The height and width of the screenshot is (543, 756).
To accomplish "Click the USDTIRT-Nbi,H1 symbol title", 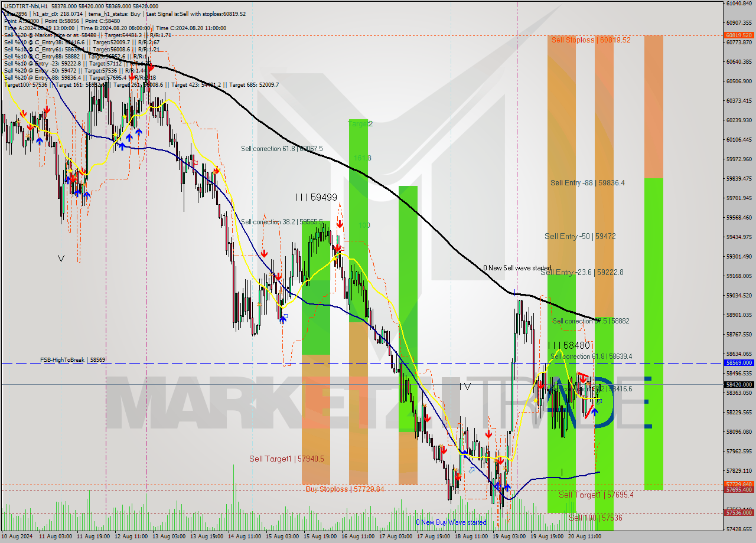I will point(26,6).
